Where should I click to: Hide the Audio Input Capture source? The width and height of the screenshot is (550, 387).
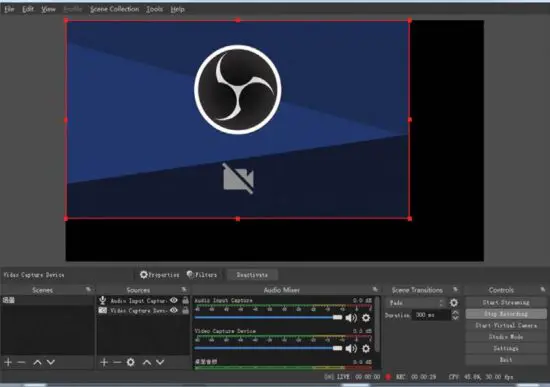tap(174, 300)
